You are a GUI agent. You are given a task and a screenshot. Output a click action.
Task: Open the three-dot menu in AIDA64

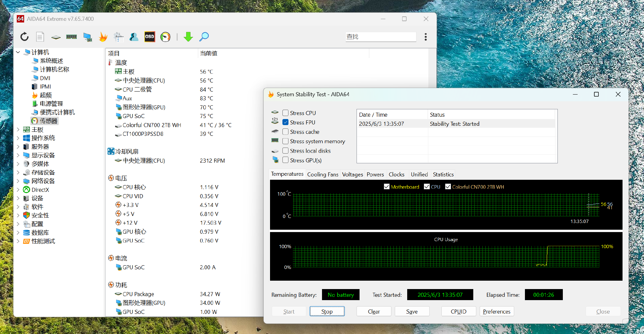[426, 37]
